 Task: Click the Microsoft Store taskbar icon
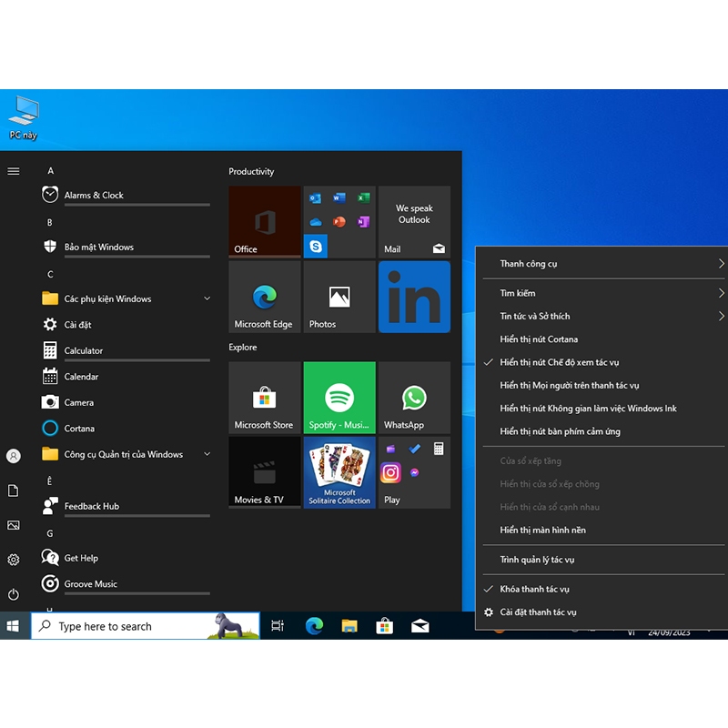tap(385, 626)
